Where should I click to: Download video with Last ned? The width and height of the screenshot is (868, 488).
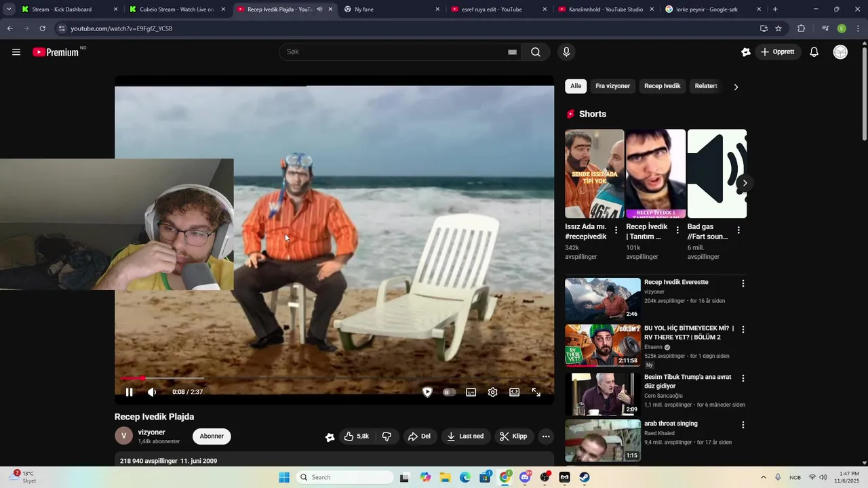coord(466,436)
